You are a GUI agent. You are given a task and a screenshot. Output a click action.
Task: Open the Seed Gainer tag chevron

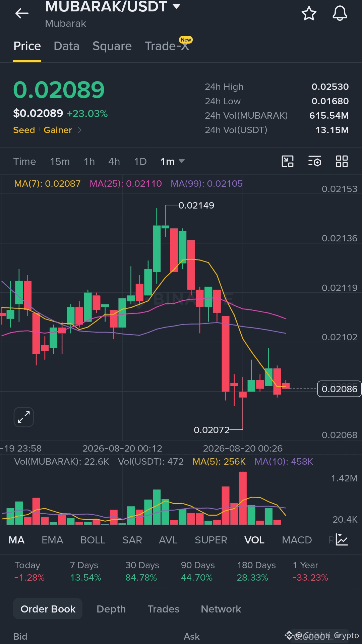(79, 130)
